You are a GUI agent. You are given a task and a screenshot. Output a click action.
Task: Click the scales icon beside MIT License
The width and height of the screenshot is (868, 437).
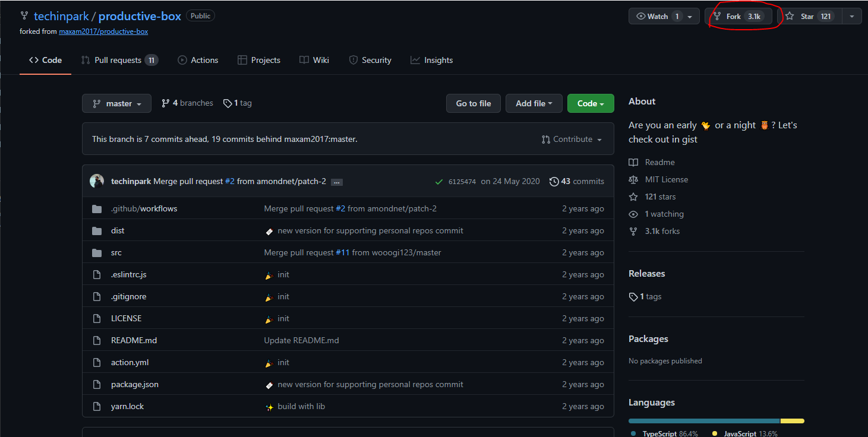[x=633, y=179]
